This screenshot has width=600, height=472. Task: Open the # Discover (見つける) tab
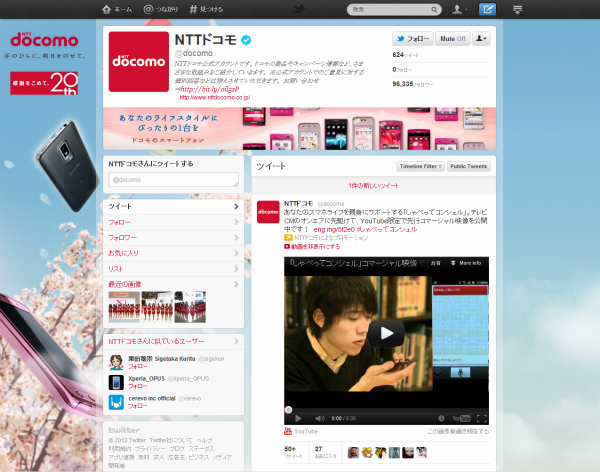tap(206, 9)
